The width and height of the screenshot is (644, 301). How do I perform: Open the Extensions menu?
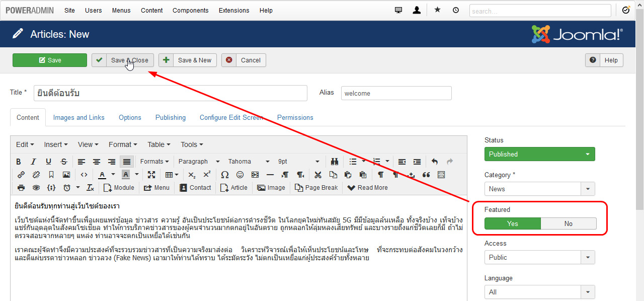(x=234, y=10)
